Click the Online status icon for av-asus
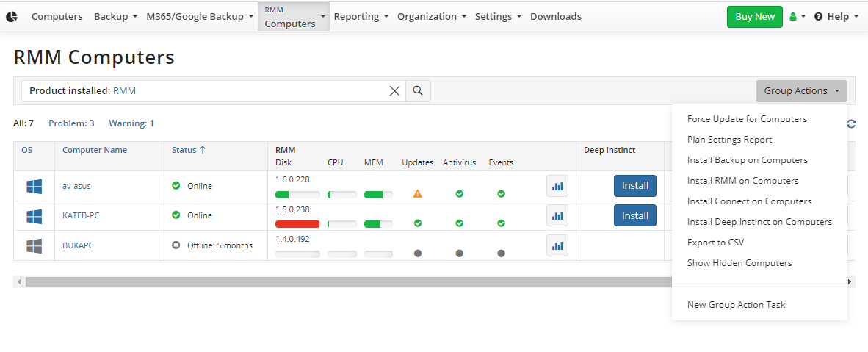The image size is (868, 352). 176,186
